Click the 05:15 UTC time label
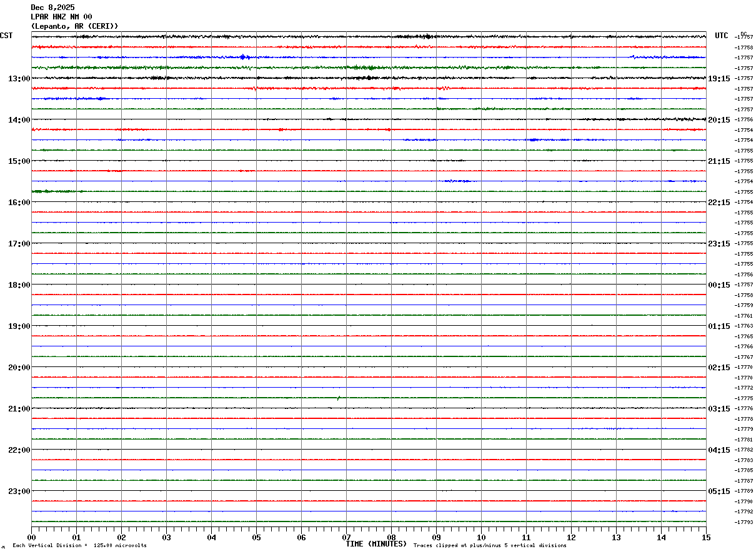Screen dimensions: 756x554 [x=719, y=491]
